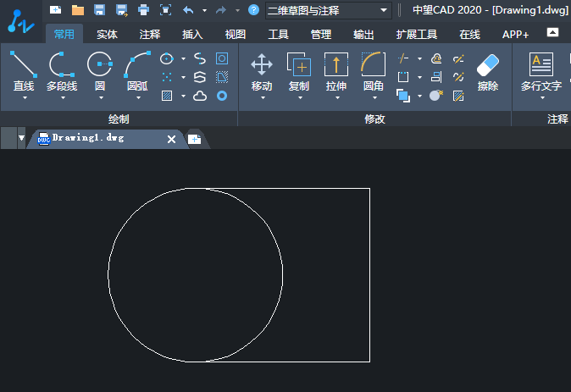Switch to the 插入 ribbon tab
The width and height of the screenshot is (571, 392).
tap(192, 35)
